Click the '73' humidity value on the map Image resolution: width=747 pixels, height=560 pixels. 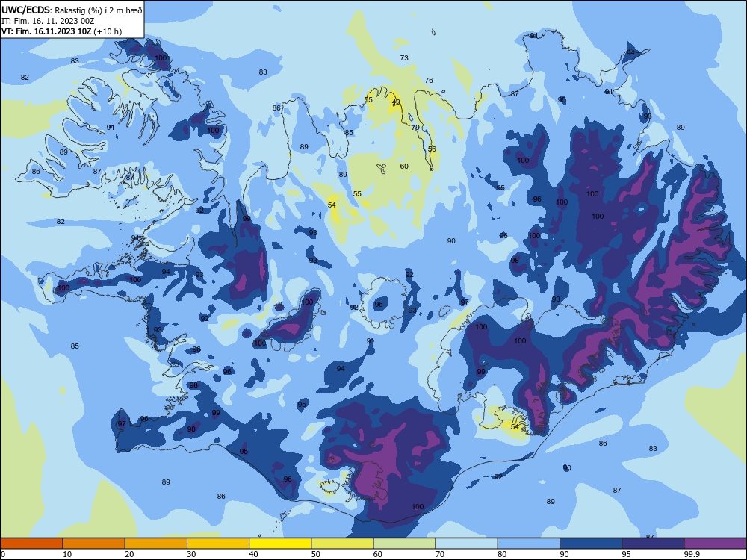(404, 57)
